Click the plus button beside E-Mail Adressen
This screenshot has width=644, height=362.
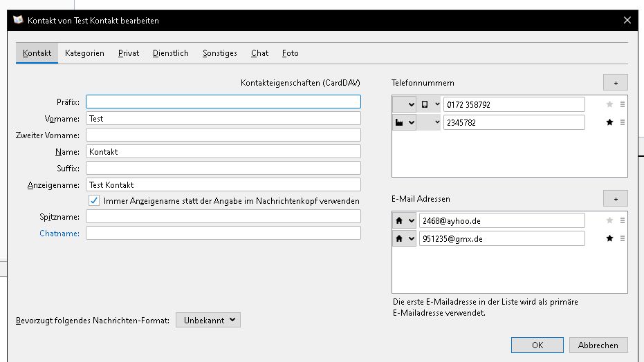point(615,199)
